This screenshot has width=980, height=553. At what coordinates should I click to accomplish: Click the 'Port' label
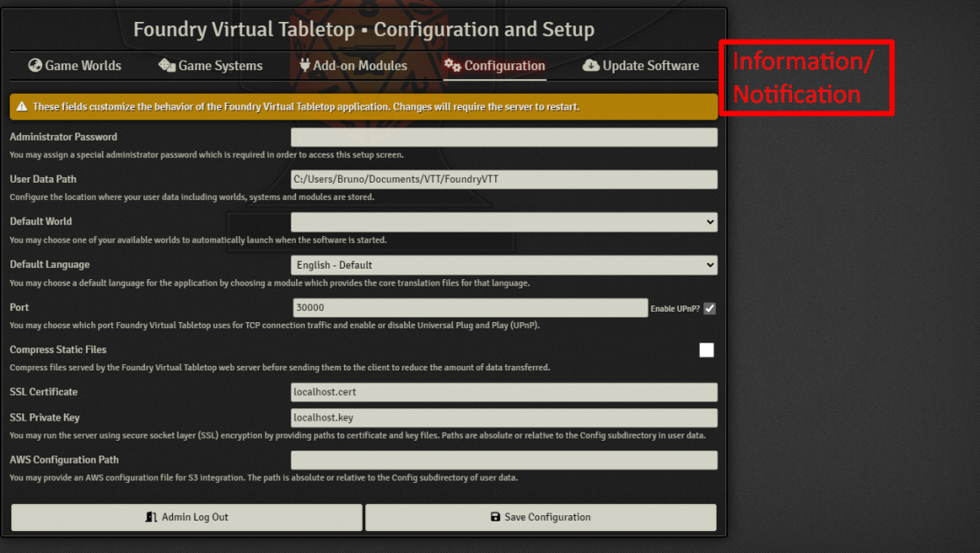click(x=19, y=307)
